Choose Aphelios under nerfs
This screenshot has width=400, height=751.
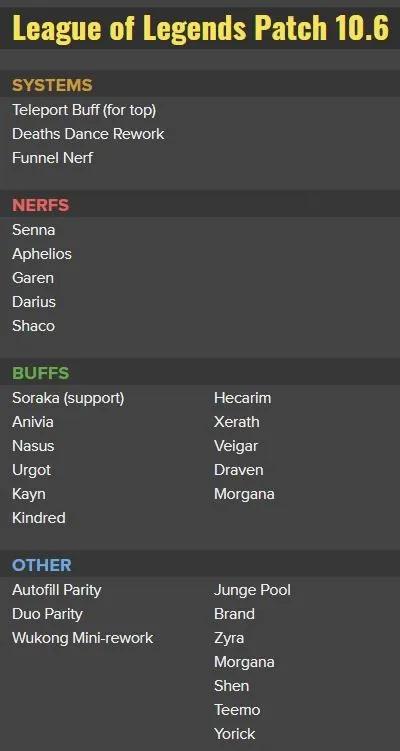pos(42,254)
